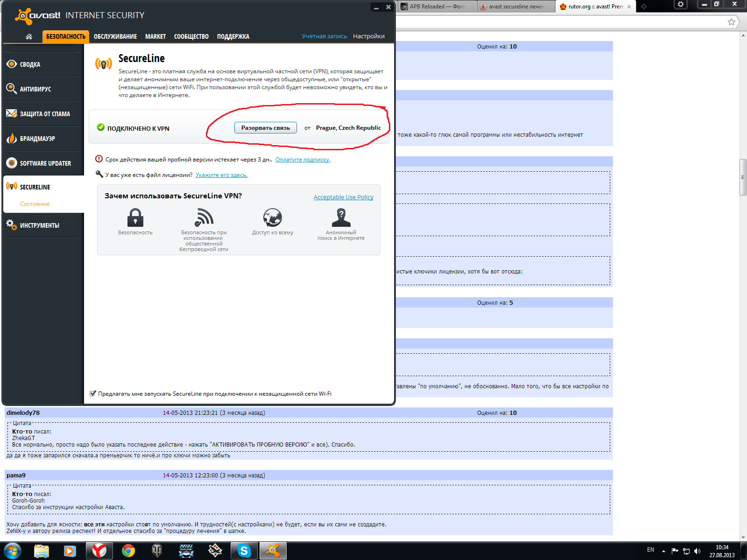
Task: Open the Windows Start menu
Action: point(12,551)
